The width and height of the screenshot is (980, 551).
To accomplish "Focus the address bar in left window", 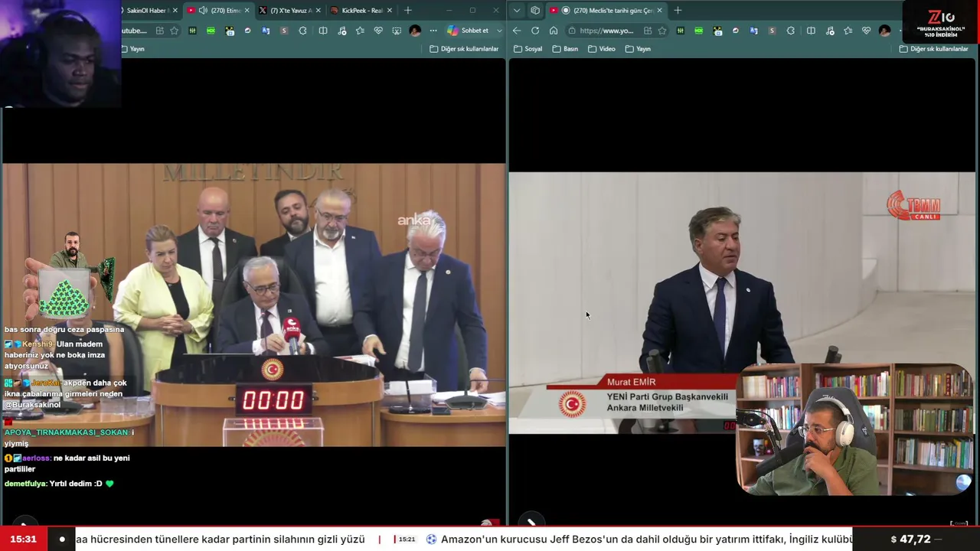I will click(135, 31).
